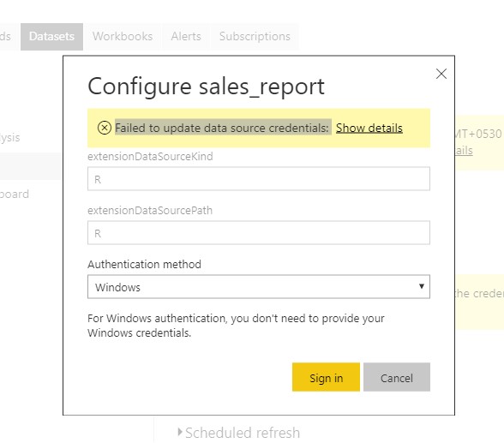Click the Authentication method label
504x443 pixels.
(144, 265)
